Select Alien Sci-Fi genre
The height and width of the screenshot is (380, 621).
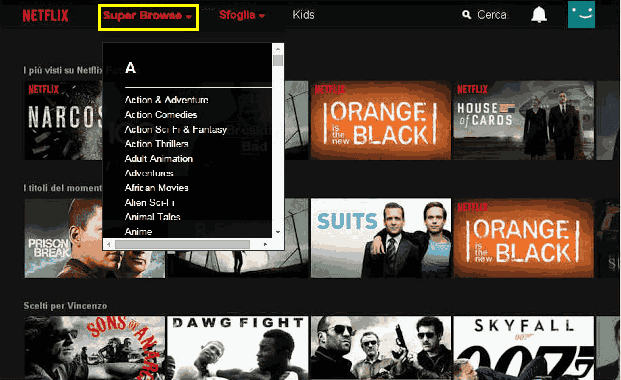tap(149, 202)
